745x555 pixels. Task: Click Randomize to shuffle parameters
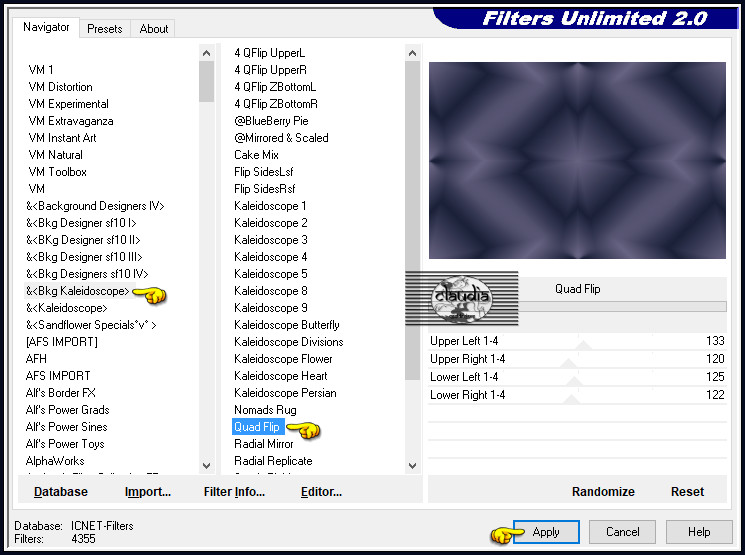603,492
